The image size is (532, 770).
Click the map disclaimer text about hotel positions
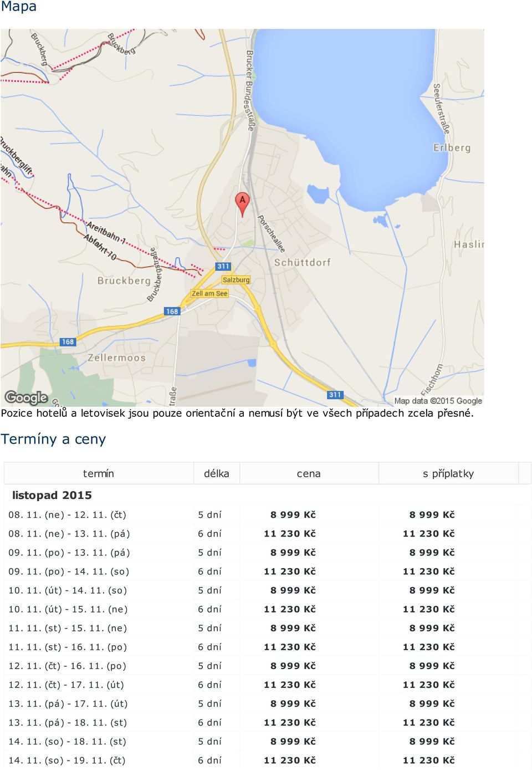(x=237, y=413)
